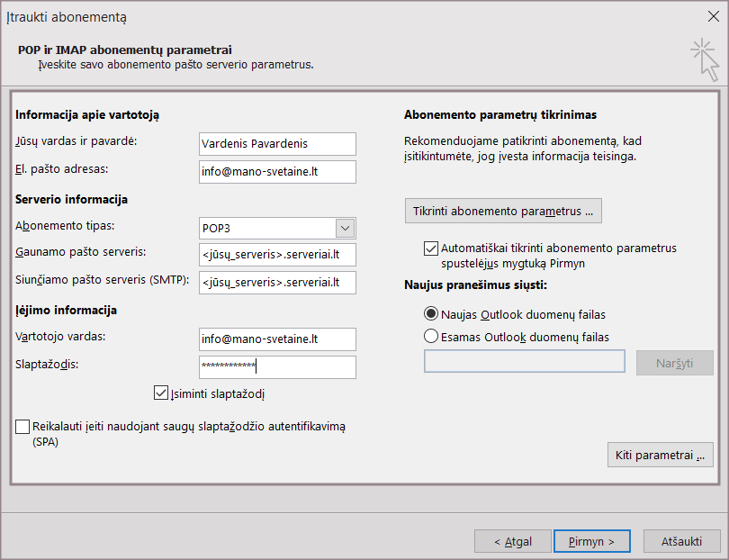Select Naujas Outlook duomenų failas option

point(430,314)
